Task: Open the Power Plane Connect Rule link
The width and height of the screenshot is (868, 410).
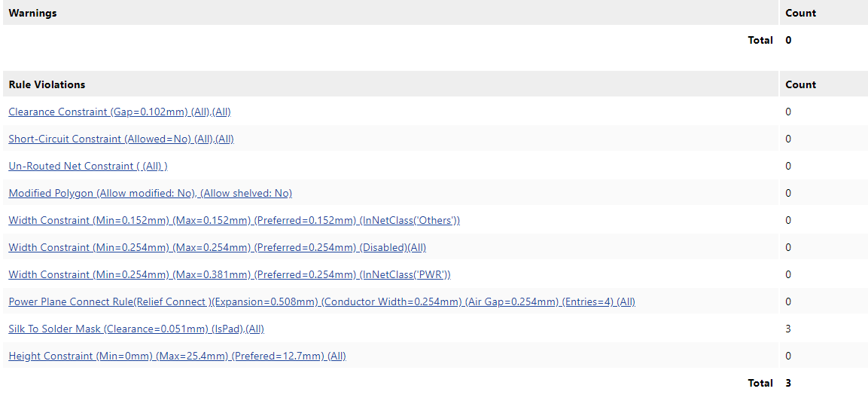Action: coord(321,301)
